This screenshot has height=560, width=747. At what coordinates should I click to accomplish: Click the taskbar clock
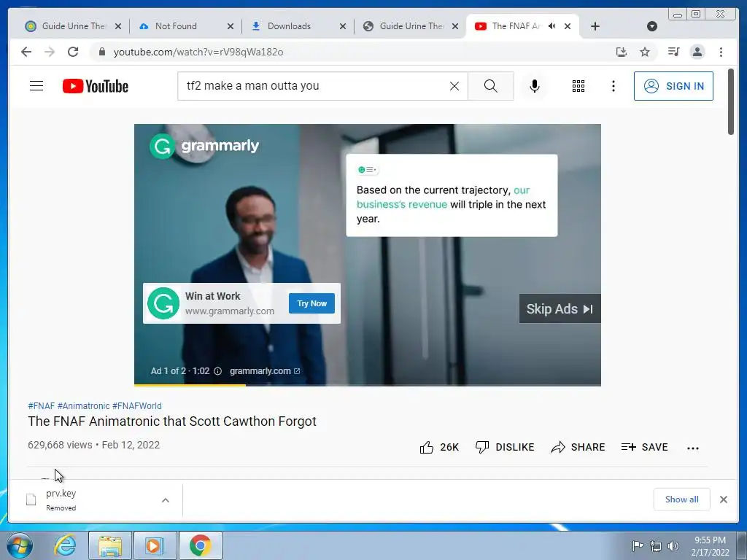[x=710, y=546]
